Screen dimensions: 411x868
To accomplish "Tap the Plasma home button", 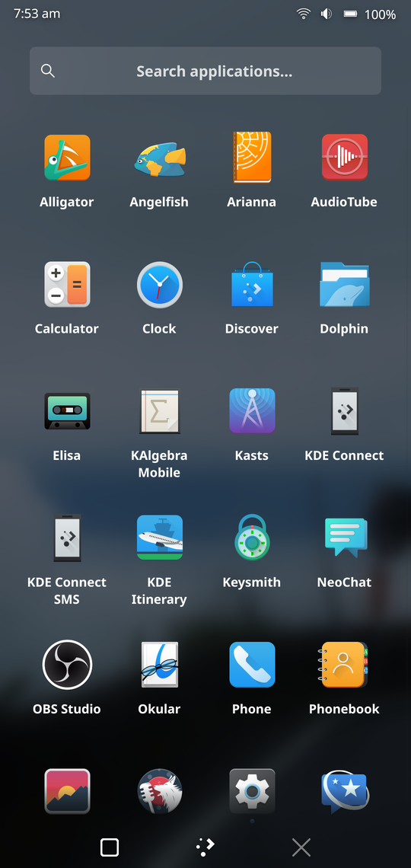I will 205,847.
